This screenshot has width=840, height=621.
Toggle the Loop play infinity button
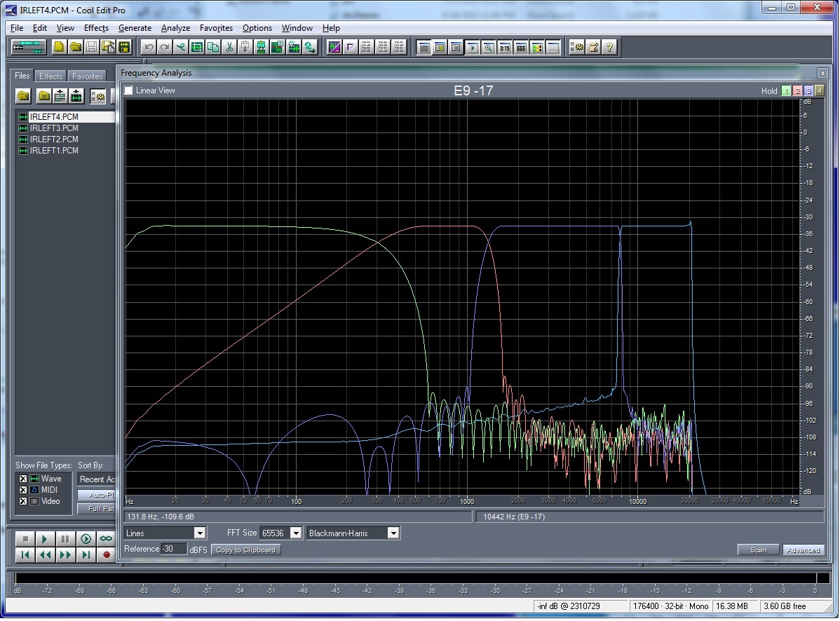pyautogui.click(x=106, y=539)
